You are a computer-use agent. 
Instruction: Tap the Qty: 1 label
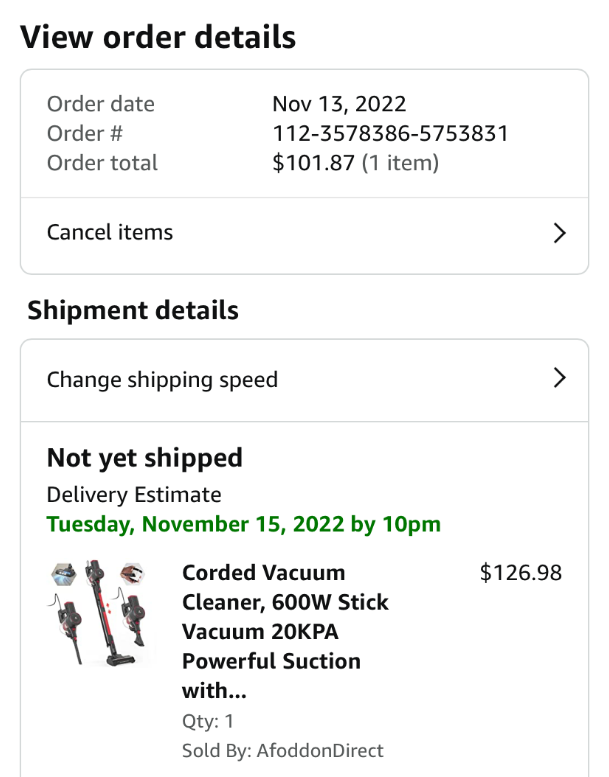coord(208,721)
